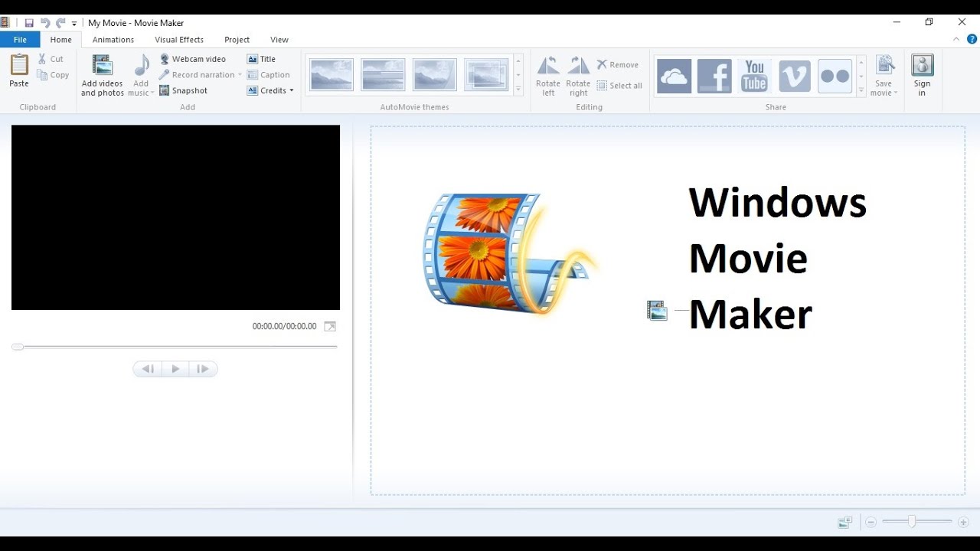The width and height of the screenshot is (980, 551).
Task: Select the second AutoMovie theme thumbnail
Action: point(383,75)
